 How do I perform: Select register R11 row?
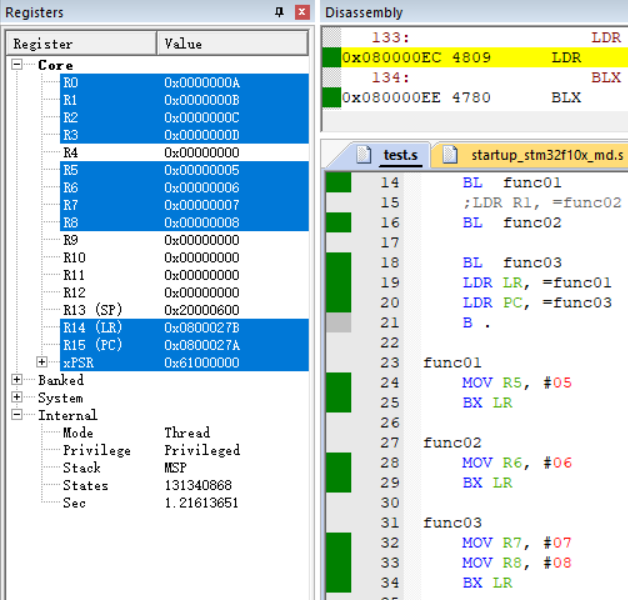[184, 275]
